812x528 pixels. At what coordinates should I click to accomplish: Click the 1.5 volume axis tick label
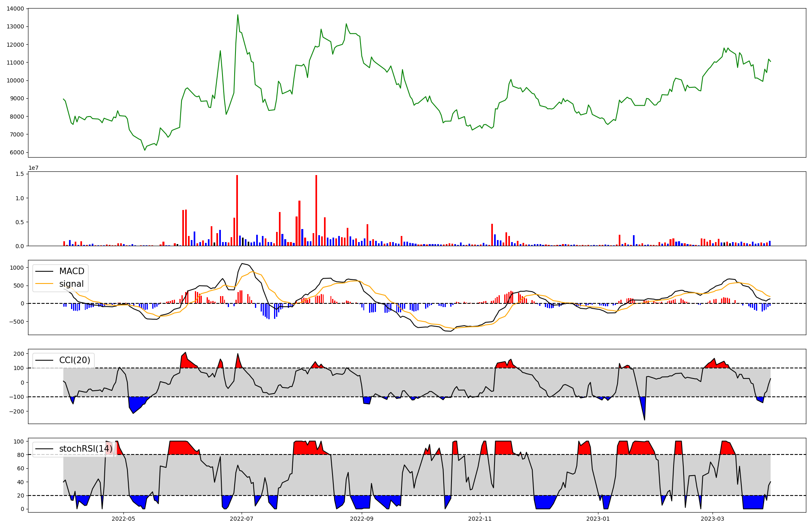click(19, 174)
